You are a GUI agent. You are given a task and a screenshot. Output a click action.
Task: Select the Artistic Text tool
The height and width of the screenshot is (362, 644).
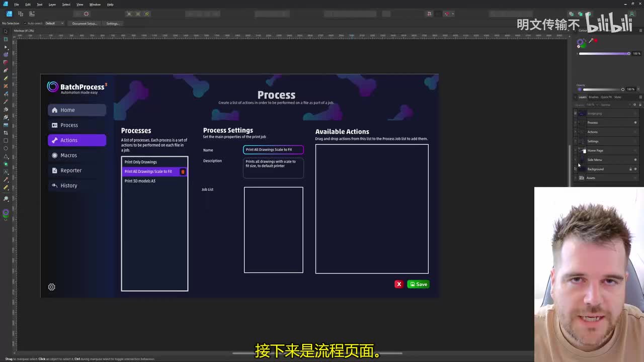pos(6,172)
